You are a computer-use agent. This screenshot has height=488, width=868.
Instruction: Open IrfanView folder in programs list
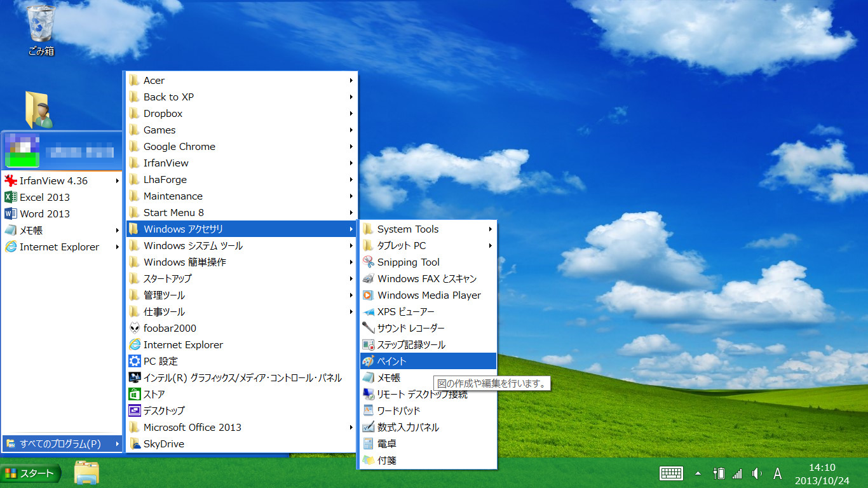point(241,163)
